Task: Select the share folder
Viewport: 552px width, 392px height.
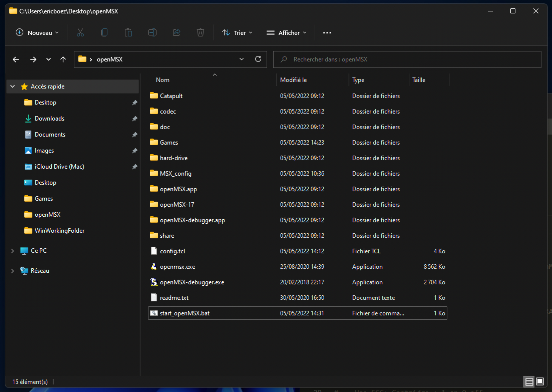Action: [298, 236]
